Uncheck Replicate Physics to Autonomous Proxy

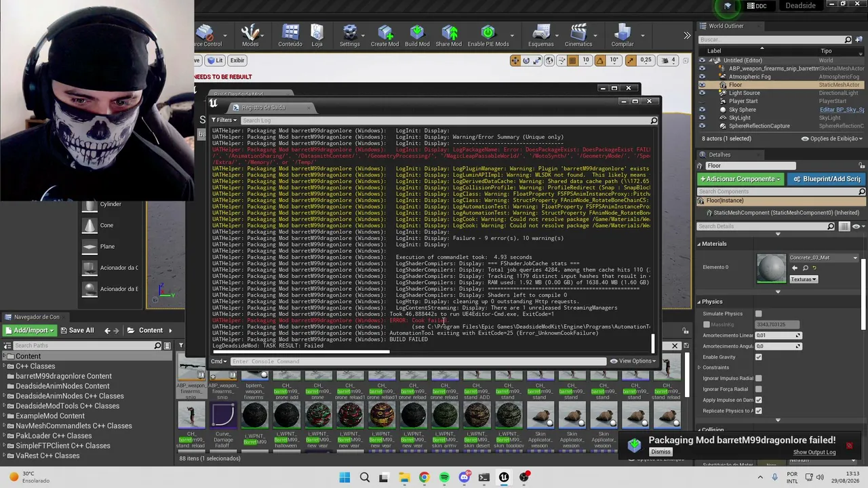point(758,411)
